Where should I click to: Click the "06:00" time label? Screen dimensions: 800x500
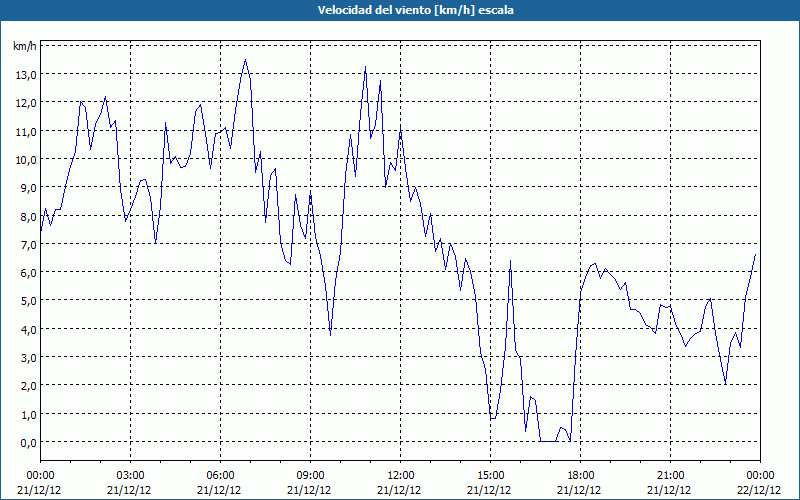220,476
